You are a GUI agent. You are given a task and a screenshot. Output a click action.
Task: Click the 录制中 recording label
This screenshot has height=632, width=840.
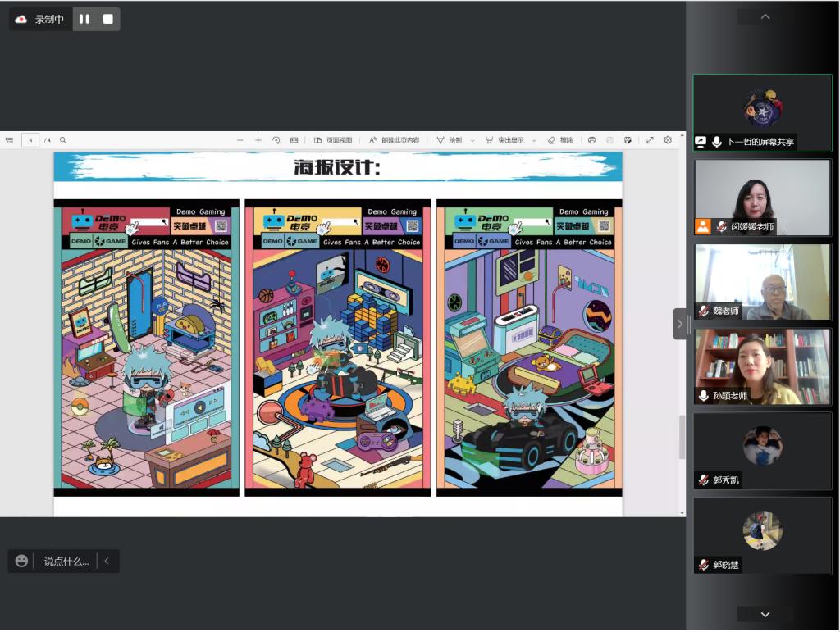[x=49, y=20]
